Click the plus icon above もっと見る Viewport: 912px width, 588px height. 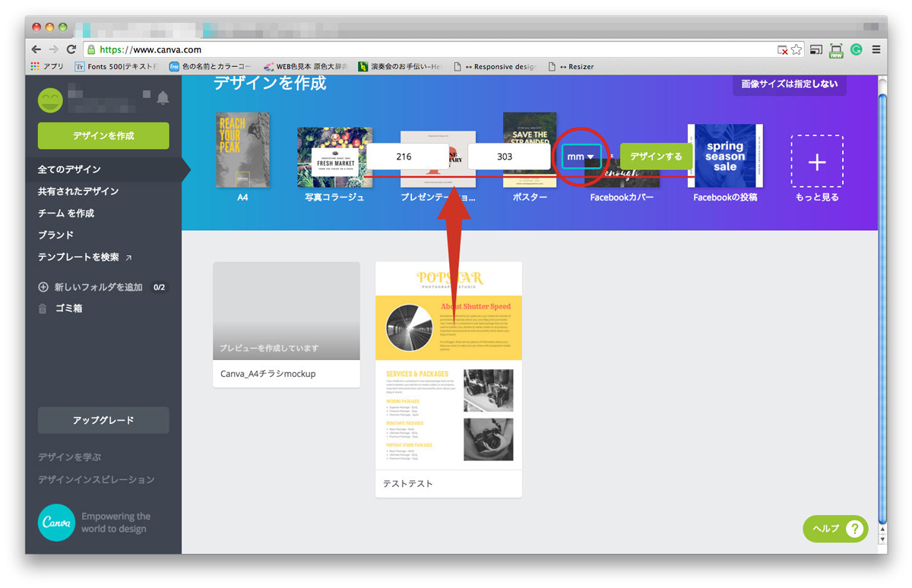(817, 161)
